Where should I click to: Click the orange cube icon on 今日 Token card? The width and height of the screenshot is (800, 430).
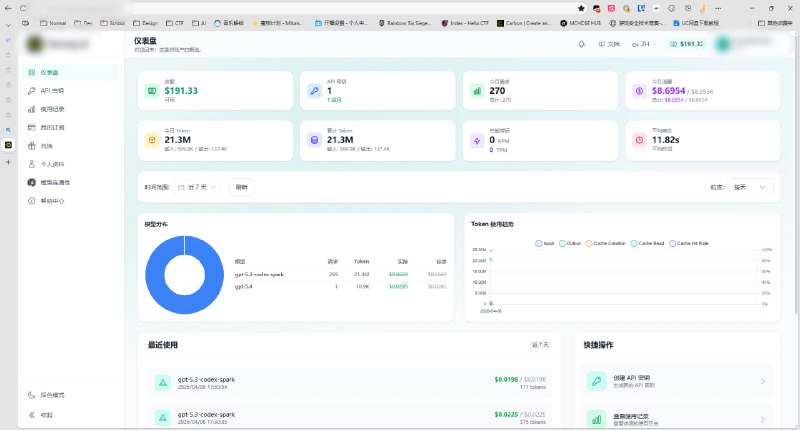point(152,140)
